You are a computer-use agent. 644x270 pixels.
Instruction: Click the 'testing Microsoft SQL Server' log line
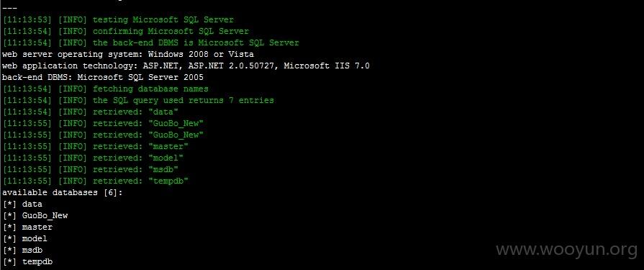118,19
